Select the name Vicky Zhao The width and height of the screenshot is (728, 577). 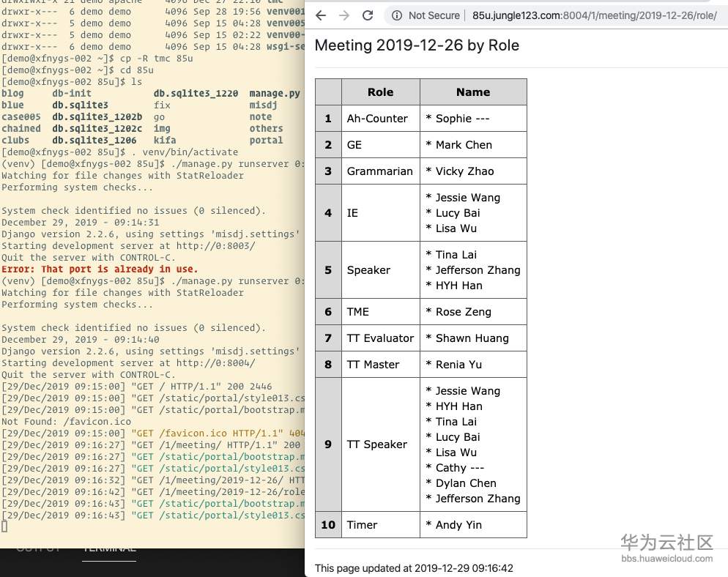(465, 172)
